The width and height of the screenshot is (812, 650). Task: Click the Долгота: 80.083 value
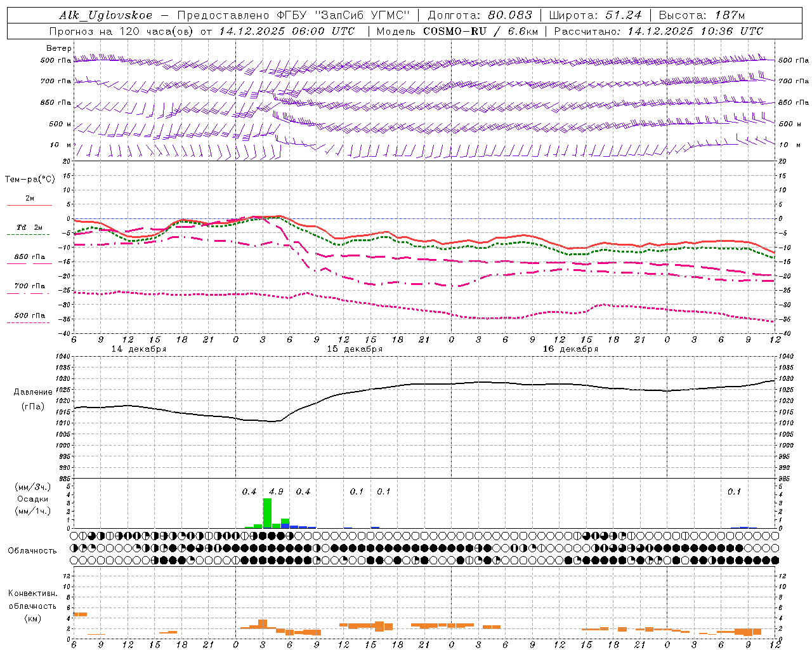coord(481,15)
